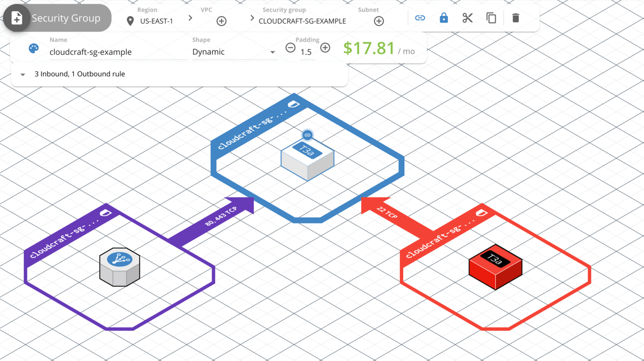
Task: Click the Region location pin icon
Action: point(130,21)
